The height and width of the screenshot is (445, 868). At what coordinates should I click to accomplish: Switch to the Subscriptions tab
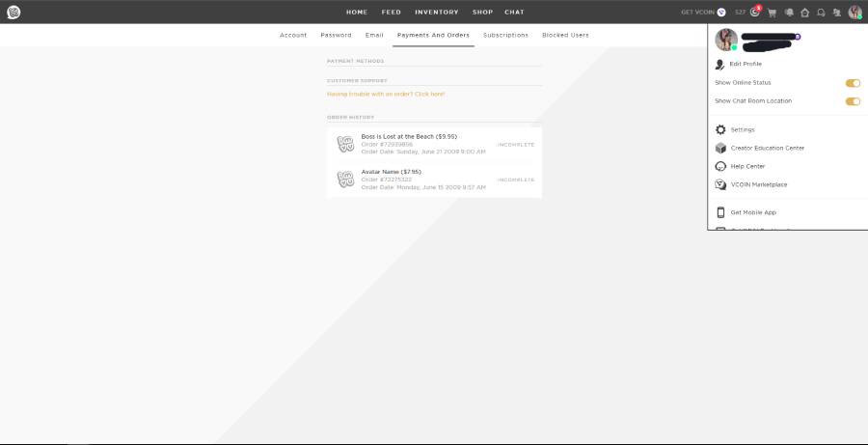[x=506, y=35]
